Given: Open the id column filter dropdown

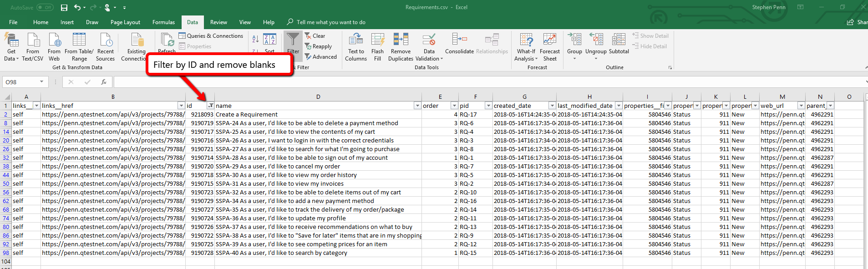Looking at the screenshot, I should tap(210, 106).
